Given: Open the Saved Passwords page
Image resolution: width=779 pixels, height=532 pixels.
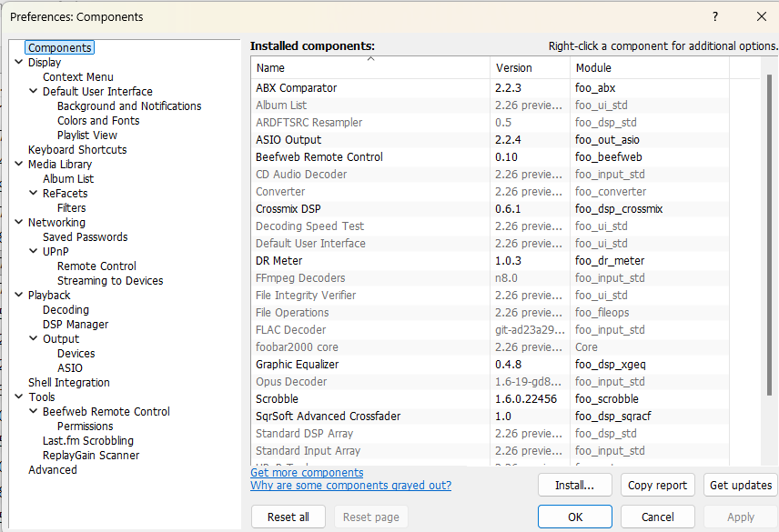Looking at the screenshot, I should point(85,236).
